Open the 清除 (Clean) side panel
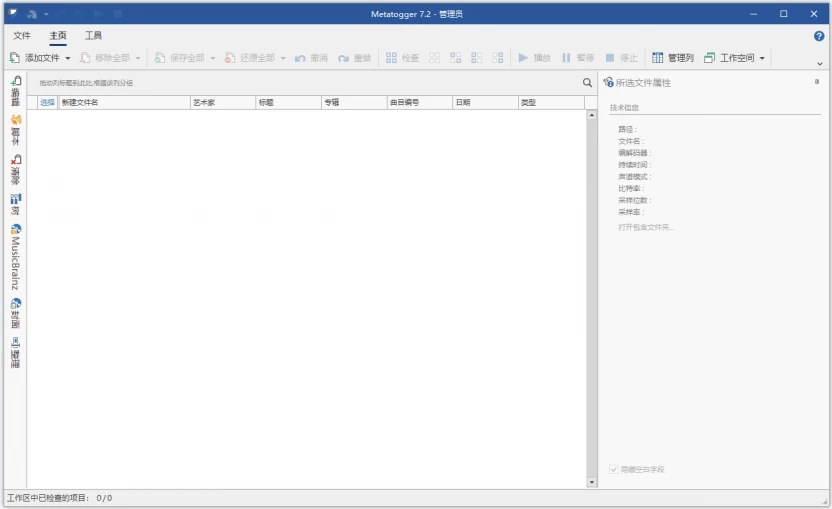 click(x=16, y=169)
